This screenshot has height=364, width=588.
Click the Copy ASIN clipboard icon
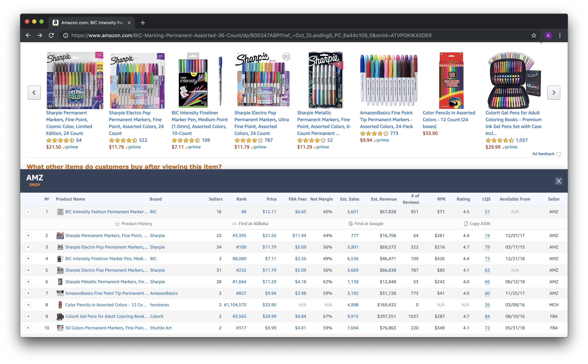(x=466, y=224)
